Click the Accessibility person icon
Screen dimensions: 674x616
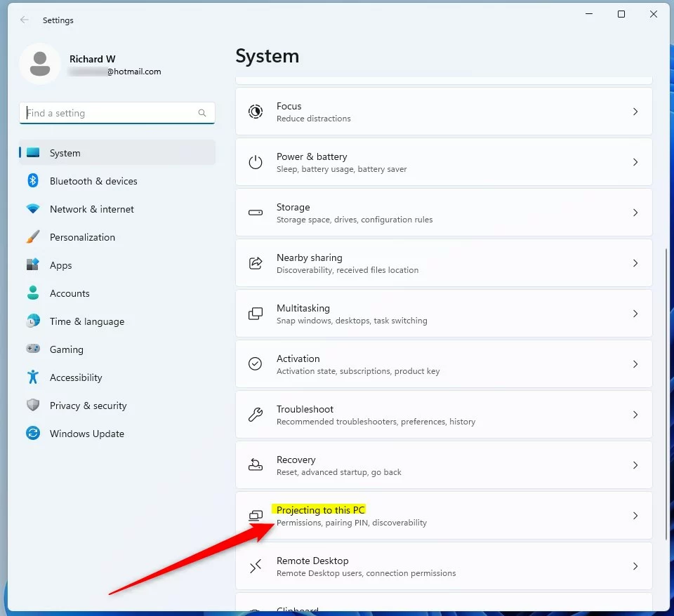pyautogui.click(x=33, y=377)
